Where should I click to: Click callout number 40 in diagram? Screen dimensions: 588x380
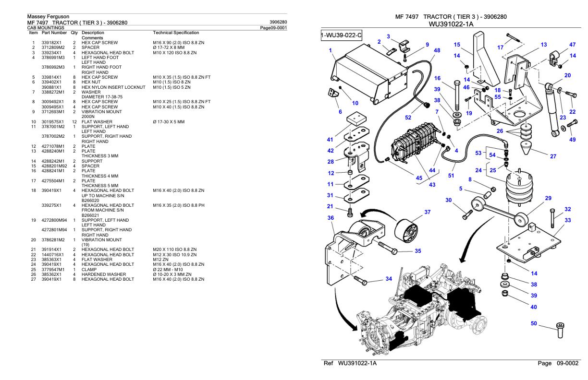[x=534, y=307]
